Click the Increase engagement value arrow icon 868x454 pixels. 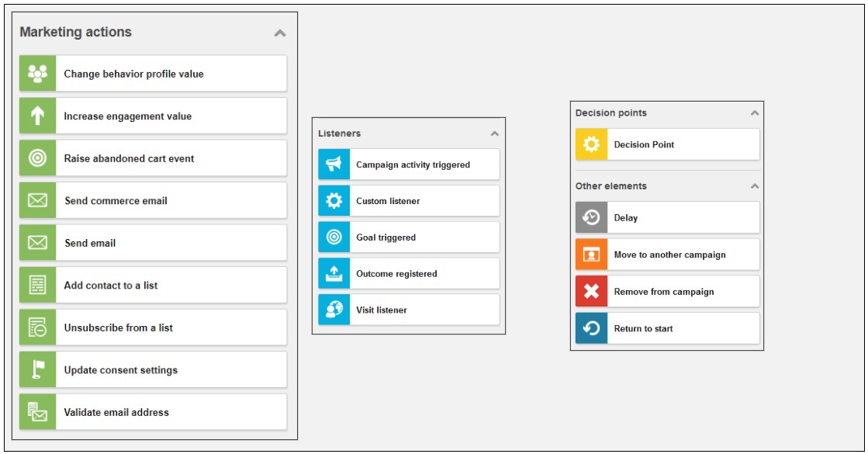point(38,116)
